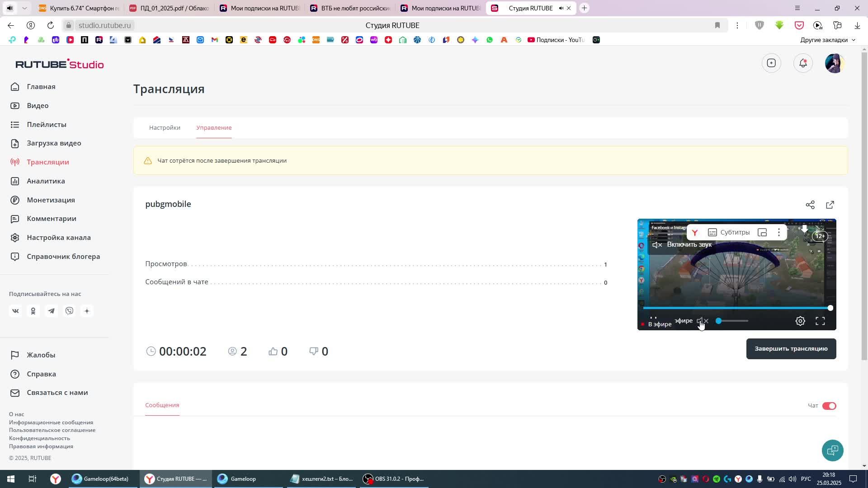
Task: Click the add content plus icon
Action: tap(771, 63)
